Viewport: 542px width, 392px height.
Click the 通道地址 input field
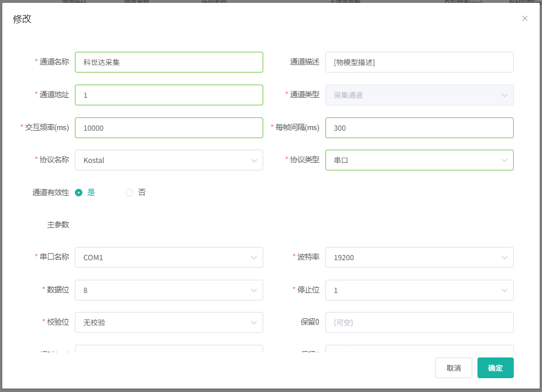coord(169,95)
